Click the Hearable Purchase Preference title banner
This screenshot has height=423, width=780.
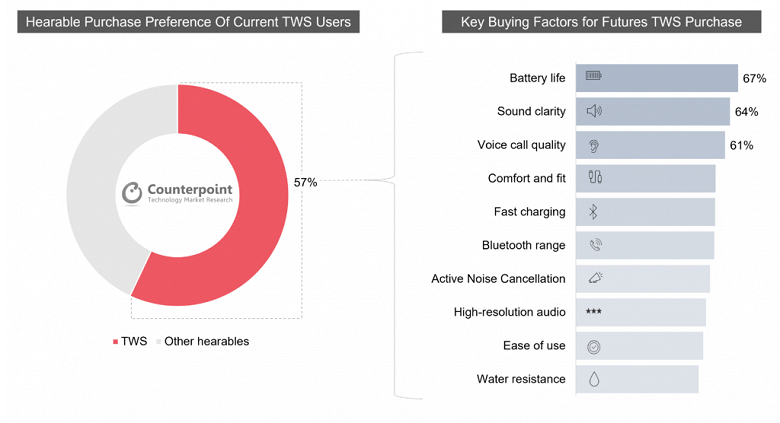click(188, 21)
